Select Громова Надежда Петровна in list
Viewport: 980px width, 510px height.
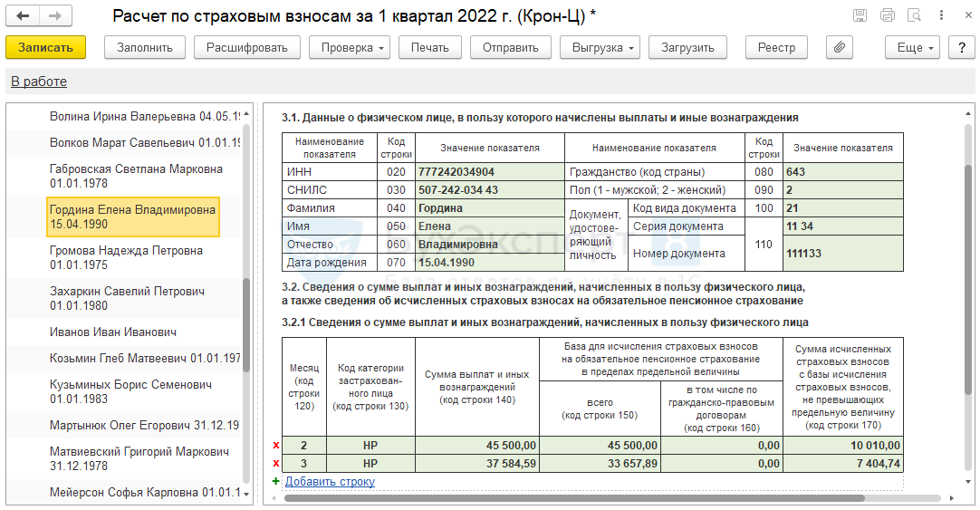(126, 257)
